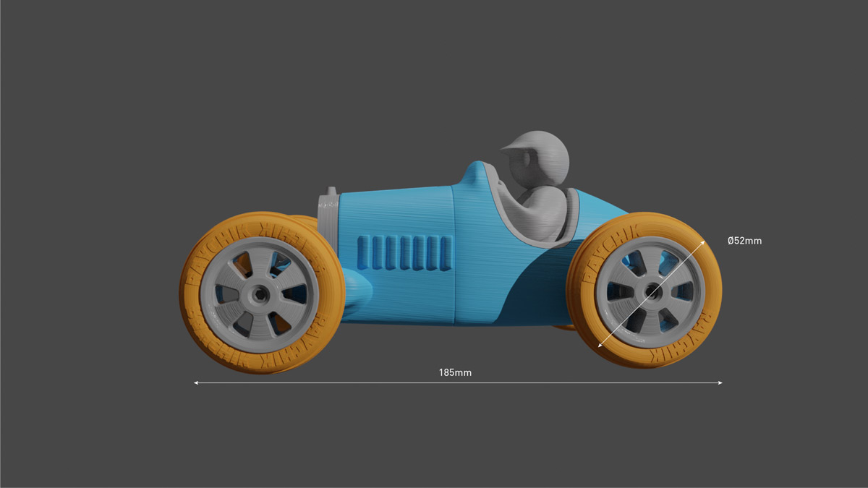
Task: Click the "185mm" length dimension label
Action: click(455, 373)
